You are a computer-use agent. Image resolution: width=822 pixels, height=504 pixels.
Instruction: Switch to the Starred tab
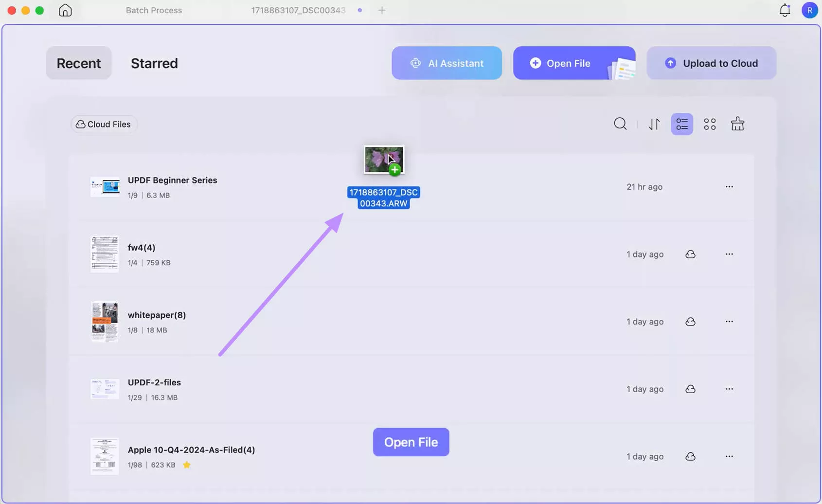[154, 63]
